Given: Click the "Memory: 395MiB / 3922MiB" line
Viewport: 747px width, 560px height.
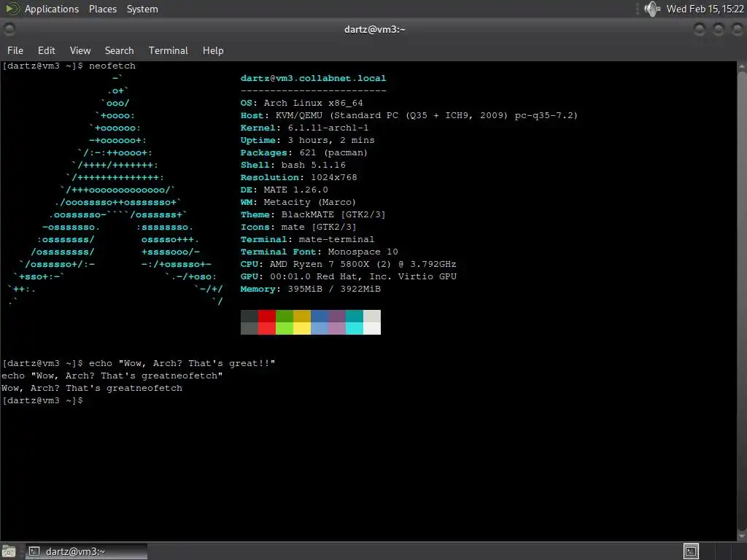Looking at the screenshot, I should [x=311, y=289].
